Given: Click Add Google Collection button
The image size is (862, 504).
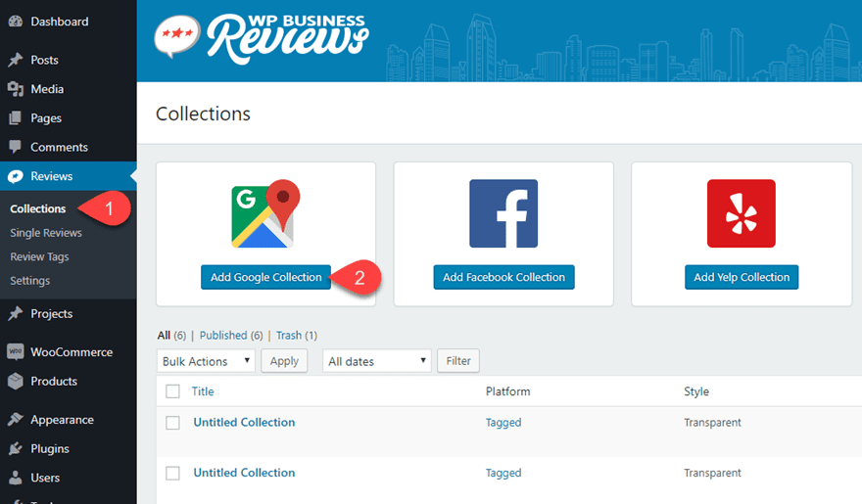Looking at the screenshot, I should pyautogui.click(x=265, y=277).
